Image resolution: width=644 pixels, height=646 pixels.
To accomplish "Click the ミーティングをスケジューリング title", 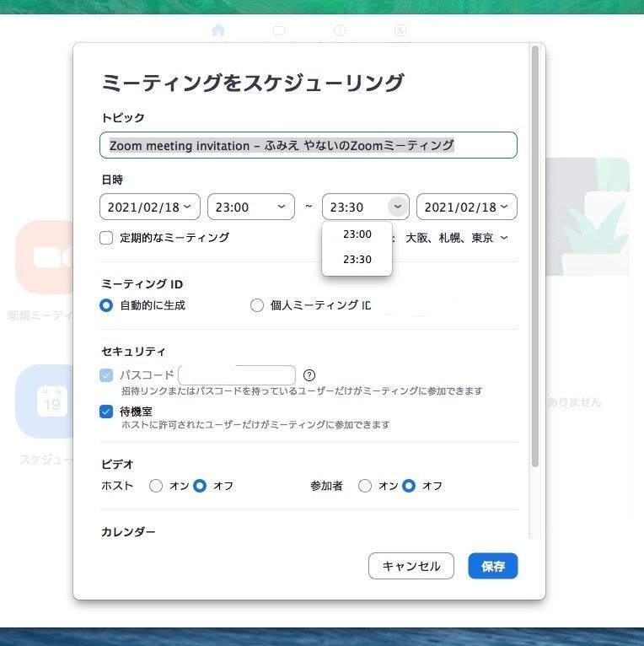I will [253, 83].
